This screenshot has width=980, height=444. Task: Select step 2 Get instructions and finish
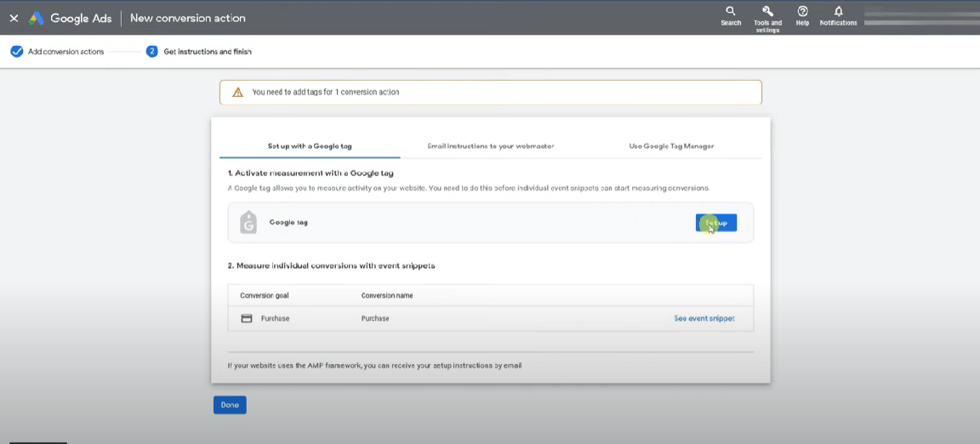(x=207, y=52)
